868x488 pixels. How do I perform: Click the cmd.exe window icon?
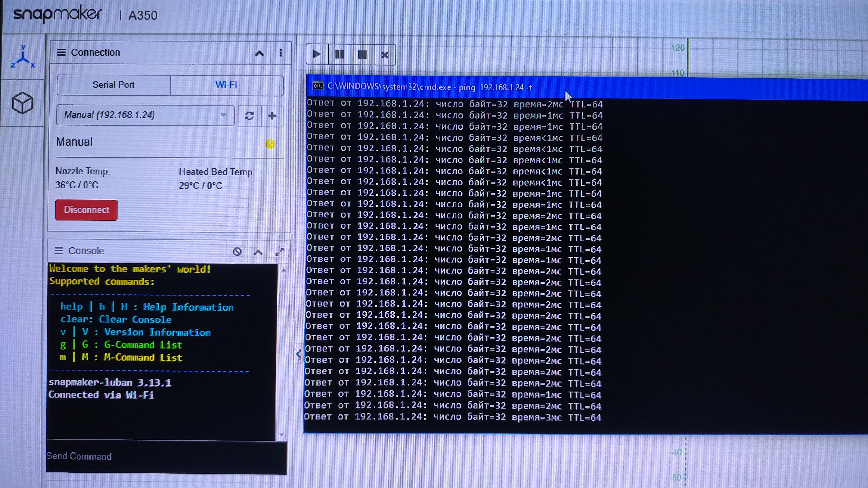318,86
